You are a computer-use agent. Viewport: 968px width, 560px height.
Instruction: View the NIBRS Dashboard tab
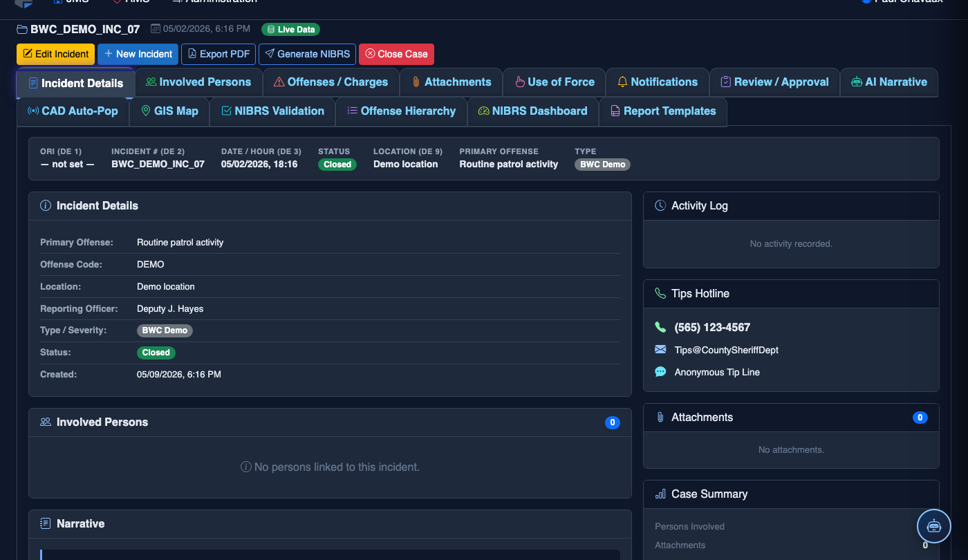[x=532, y=111]
